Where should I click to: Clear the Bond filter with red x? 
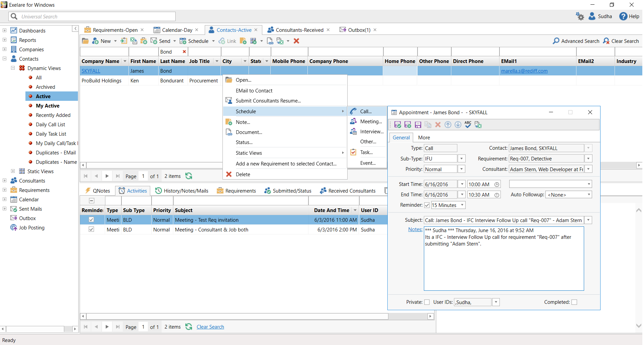pyautogui.click(x=184, y=52)
